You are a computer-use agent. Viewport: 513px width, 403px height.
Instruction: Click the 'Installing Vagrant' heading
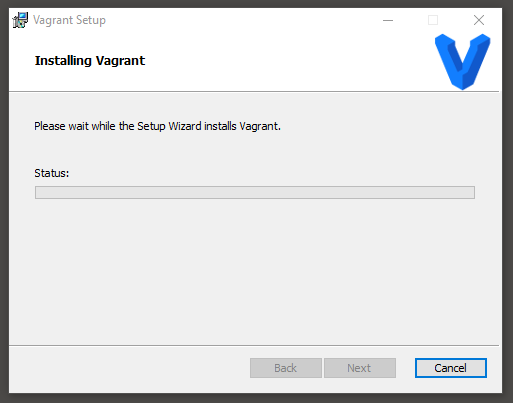tap(90, 61)
